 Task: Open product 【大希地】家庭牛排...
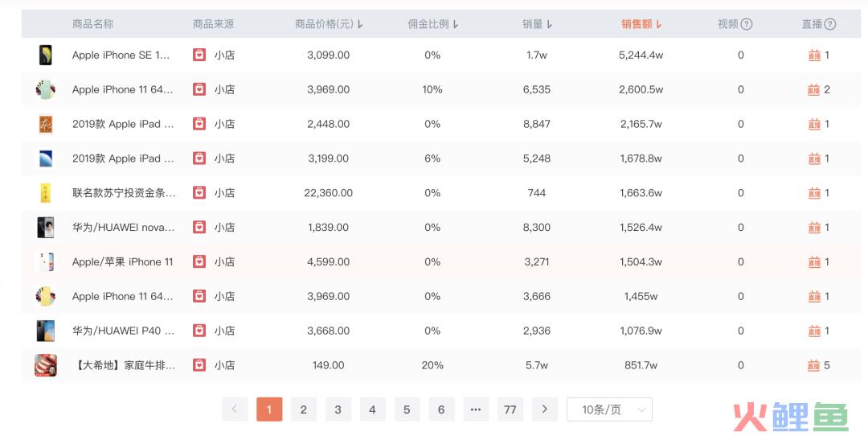coord(124,365)
